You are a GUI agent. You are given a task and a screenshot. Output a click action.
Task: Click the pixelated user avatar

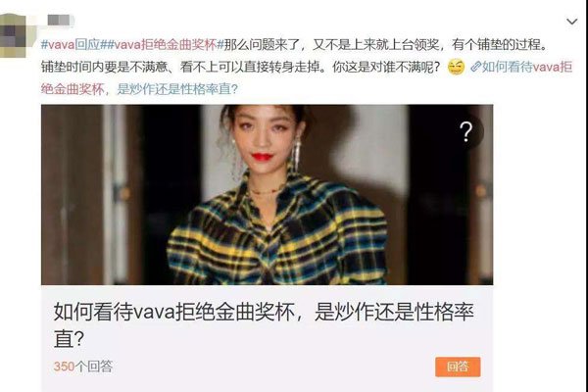click(15, 35)
